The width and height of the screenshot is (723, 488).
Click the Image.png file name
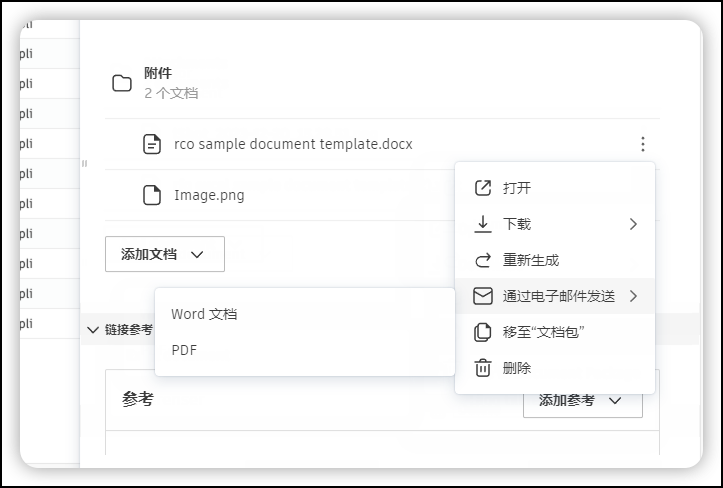point(209,195)
